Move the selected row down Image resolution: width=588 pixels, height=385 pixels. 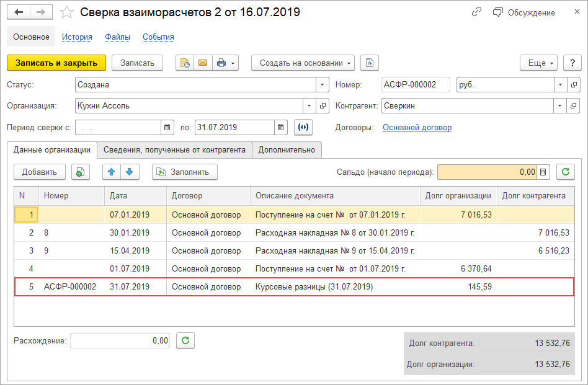[x=130, y=172]
